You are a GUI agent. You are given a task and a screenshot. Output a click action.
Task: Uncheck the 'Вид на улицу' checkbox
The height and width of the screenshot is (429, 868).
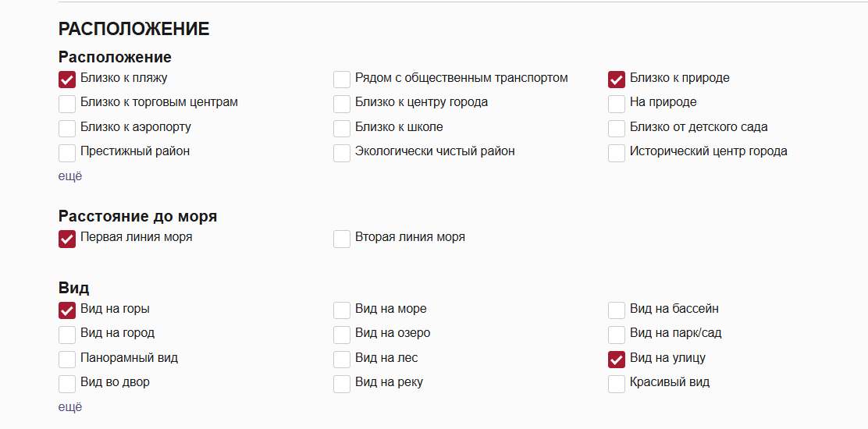pyautogui.click(x=617, y=360)
